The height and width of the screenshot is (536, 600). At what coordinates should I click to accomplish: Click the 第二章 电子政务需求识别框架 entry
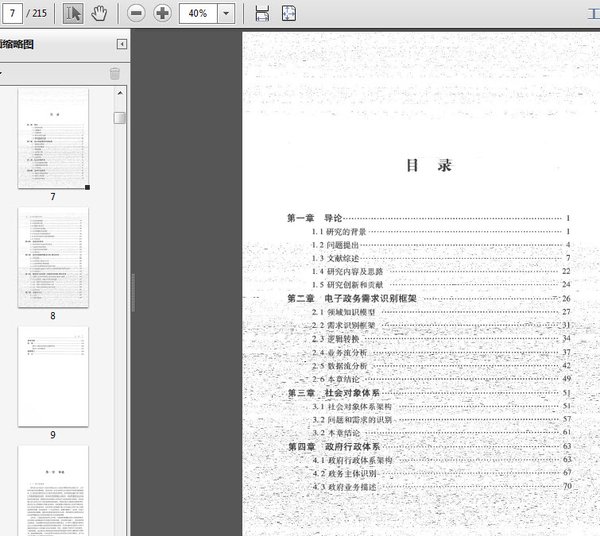pos(429,298)
